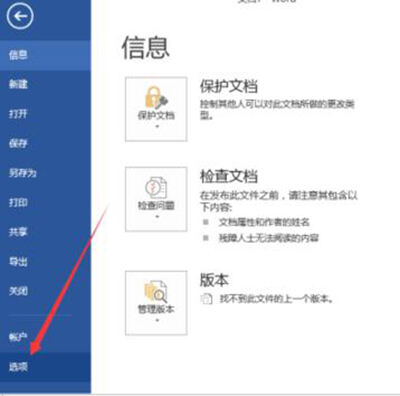Click the back arrow circle icon
The image size is (400, 396).
point(20,16)
